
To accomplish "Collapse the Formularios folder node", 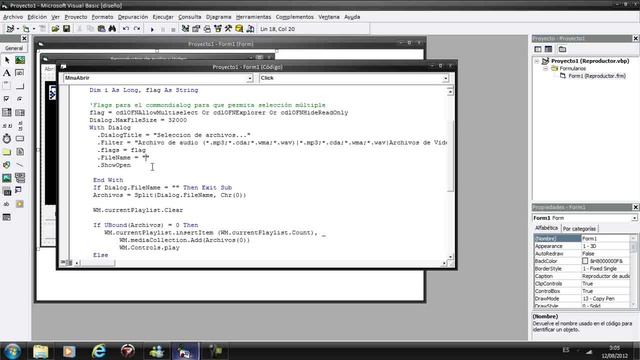I will pos(545,69).
